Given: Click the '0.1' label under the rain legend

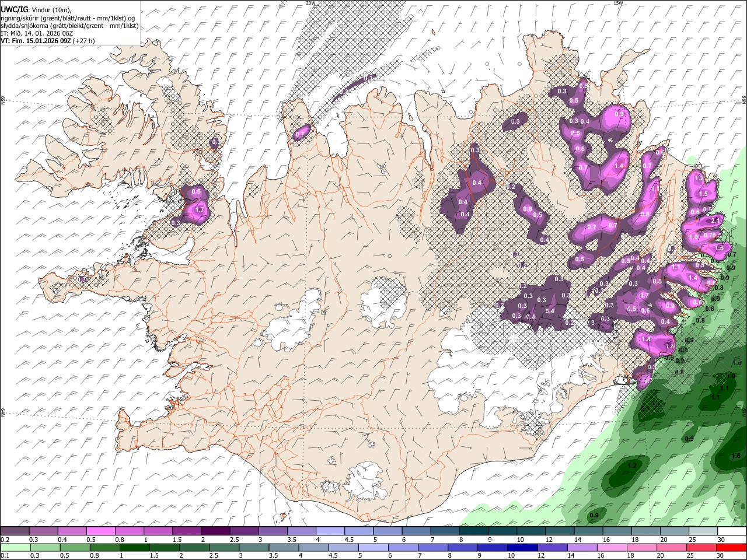Looking at the screenshot, I should click(x=5, y=556).
